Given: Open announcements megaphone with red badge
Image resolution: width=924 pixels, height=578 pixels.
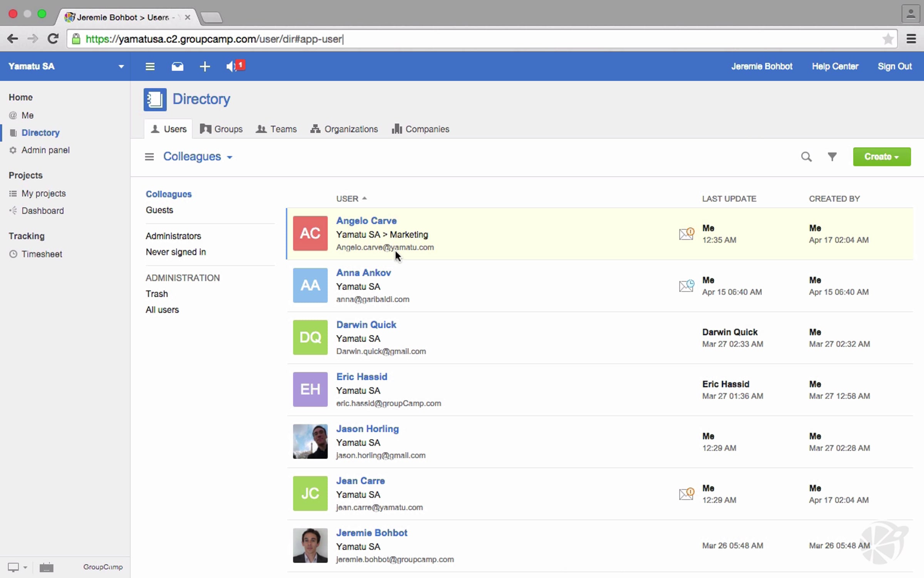Looking at the screenshot, I should pyautogui.click(x=234, y=66).
